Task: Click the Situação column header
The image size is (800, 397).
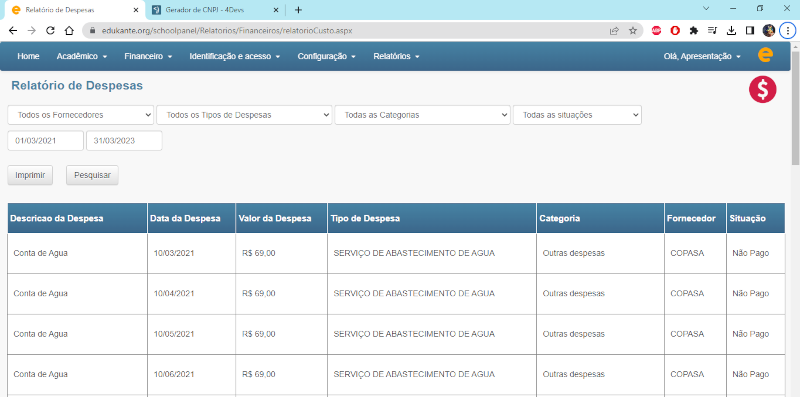Action: pos(756,218)
